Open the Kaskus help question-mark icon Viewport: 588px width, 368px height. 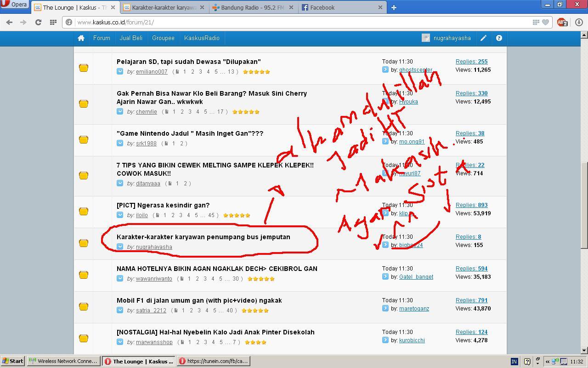tap(499, 38)
